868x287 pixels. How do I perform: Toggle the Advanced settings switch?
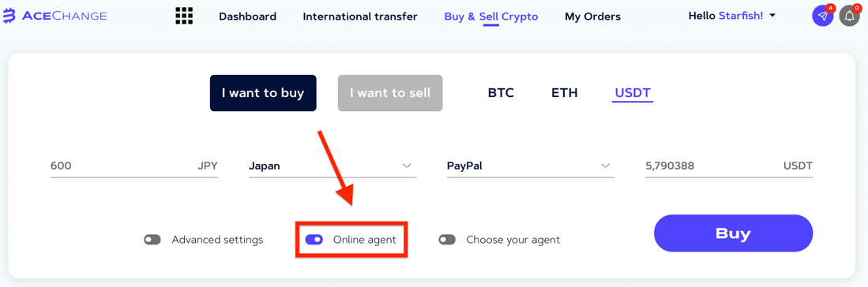pyautogui.click(x=152, y=240)
